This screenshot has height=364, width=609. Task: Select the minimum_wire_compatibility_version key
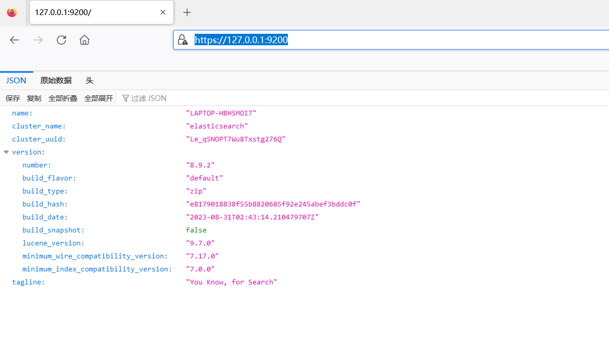[95, 256]
